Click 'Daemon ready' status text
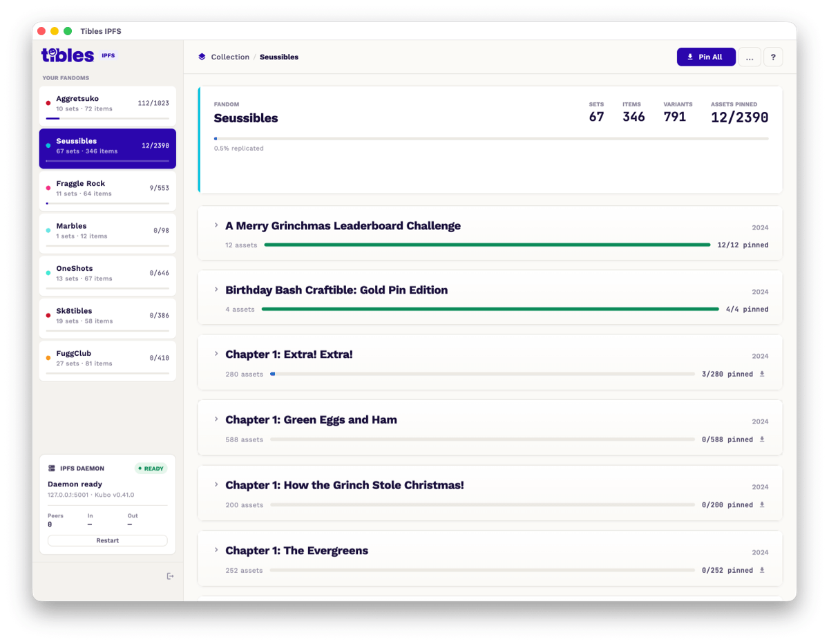This screenshot has width=829, height=644. [x=75, y=484]
